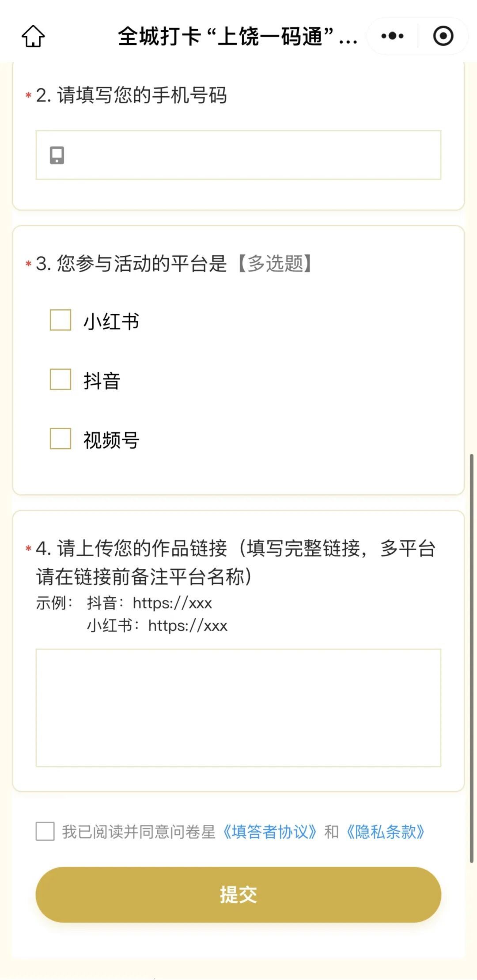The height and width of the screenshot is (980, 477).
Task: Check the 视频号 option
Action: coord(61,439)
